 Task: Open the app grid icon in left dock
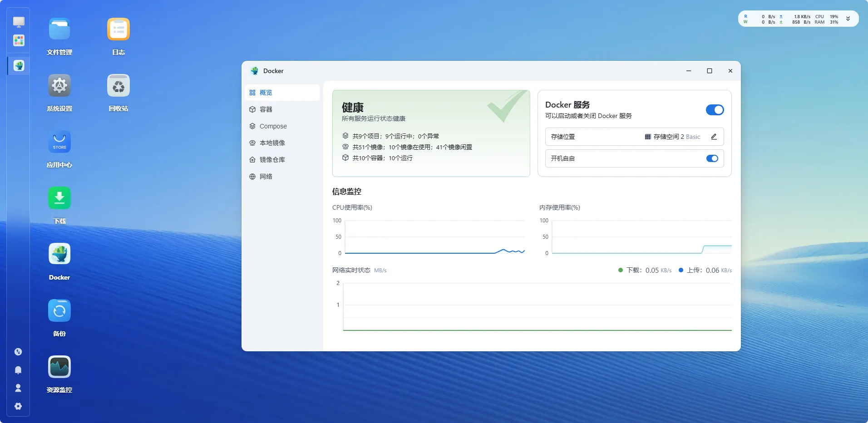click(x=19, y=40)
